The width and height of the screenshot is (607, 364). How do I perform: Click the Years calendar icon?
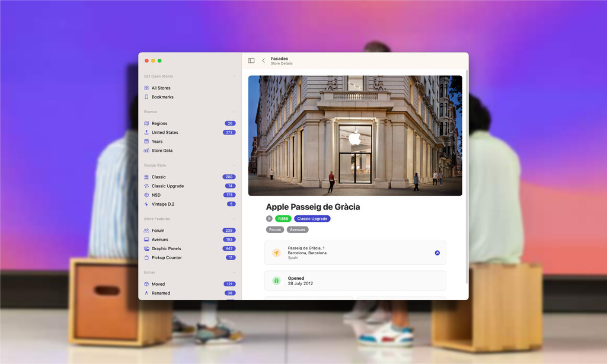point(146,141)
